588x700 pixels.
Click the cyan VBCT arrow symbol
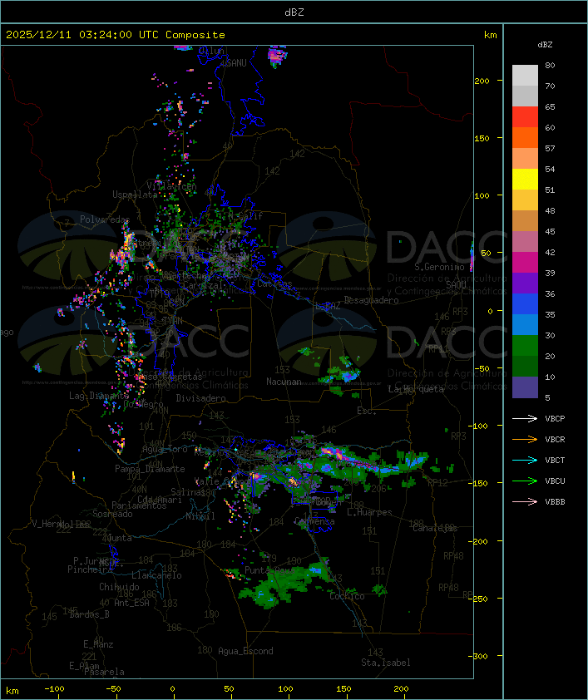(525, 460)
